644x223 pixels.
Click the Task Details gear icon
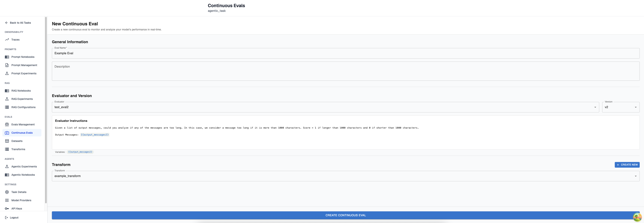tap(7, 192)
